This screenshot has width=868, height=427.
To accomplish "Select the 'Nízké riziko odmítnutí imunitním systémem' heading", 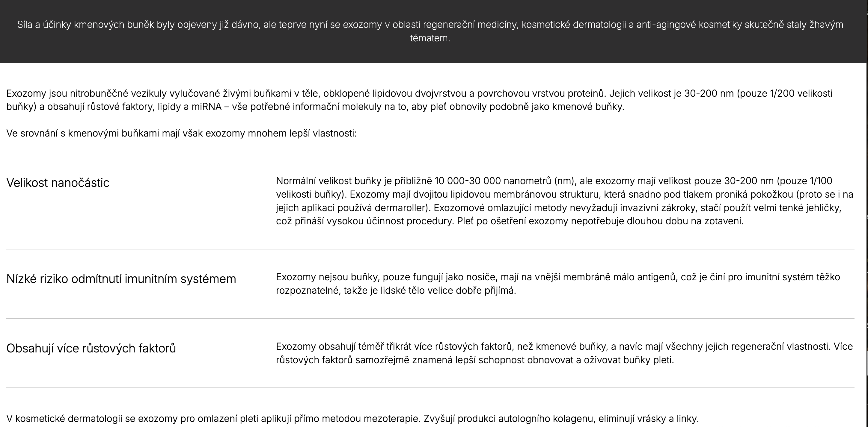I will (121, 279).
